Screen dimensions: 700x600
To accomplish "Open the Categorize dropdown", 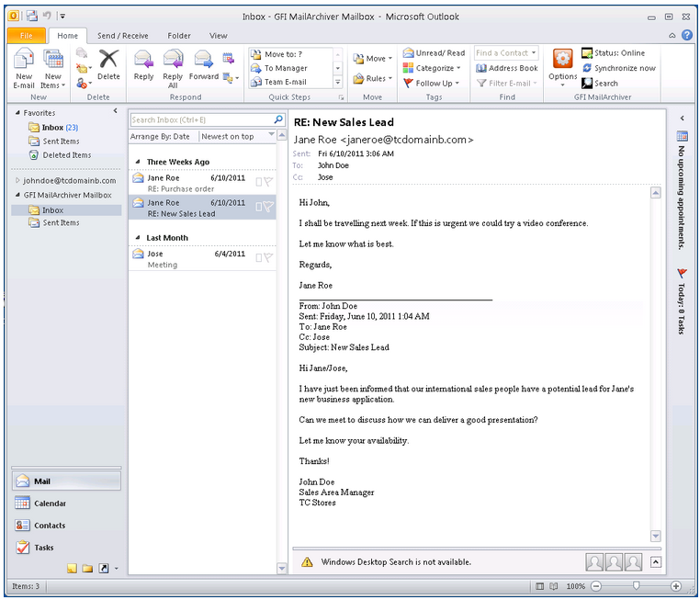I will pos(432,68).
